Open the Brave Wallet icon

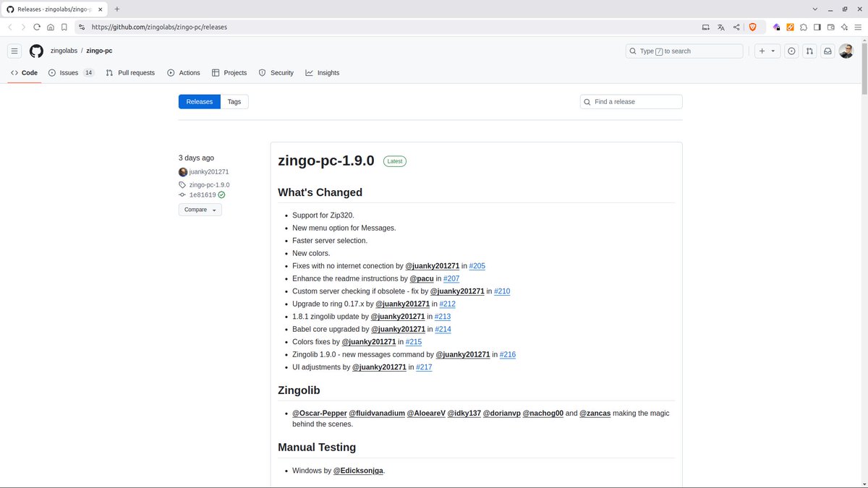pos(830,27)
